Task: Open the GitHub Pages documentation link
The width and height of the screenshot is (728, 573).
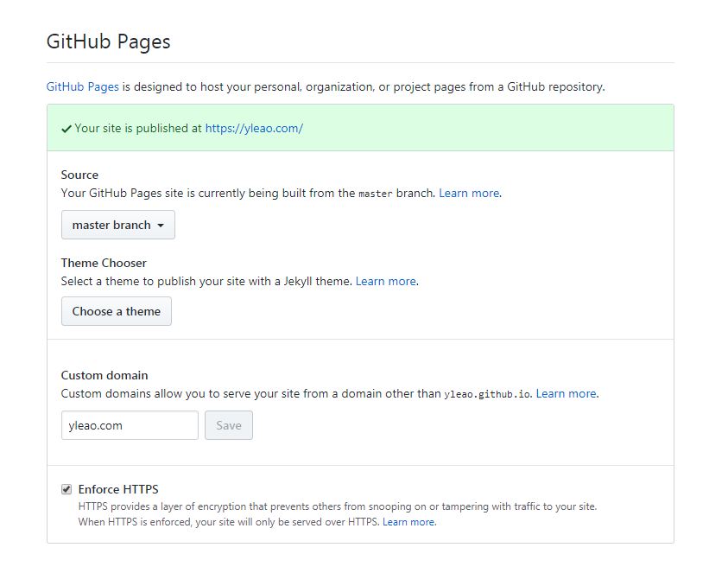Action: (83, 87)
